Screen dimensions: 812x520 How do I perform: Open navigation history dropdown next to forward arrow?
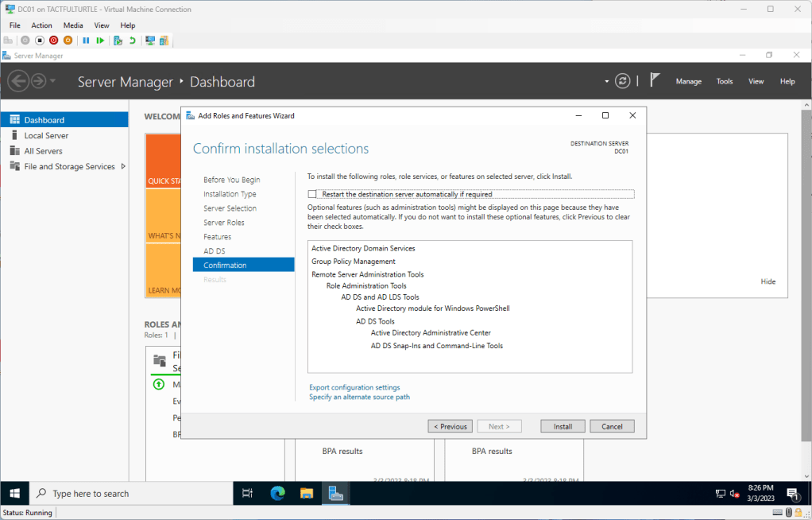tap(53, 81)
